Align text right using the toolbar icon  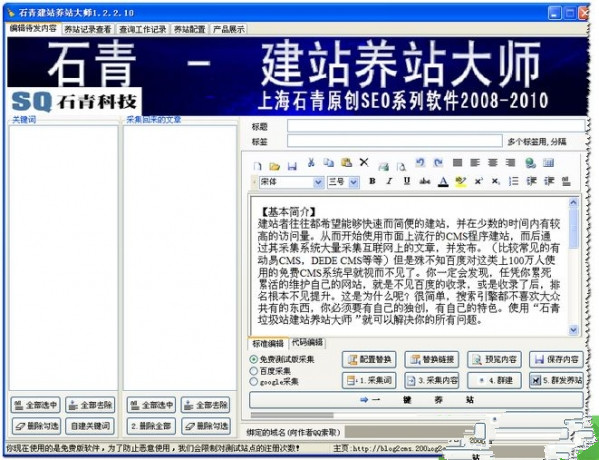point(510,163)
